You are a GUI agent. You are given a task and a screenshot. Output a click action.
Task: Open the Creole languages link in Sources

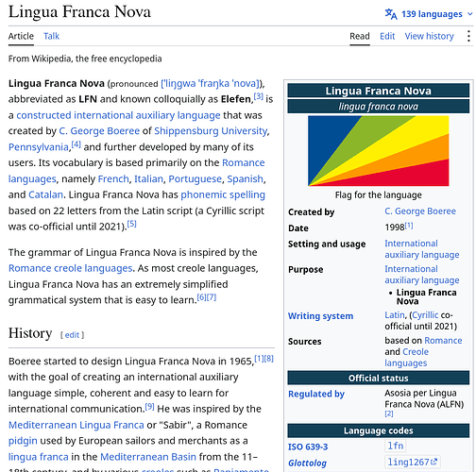click(406, 358)
